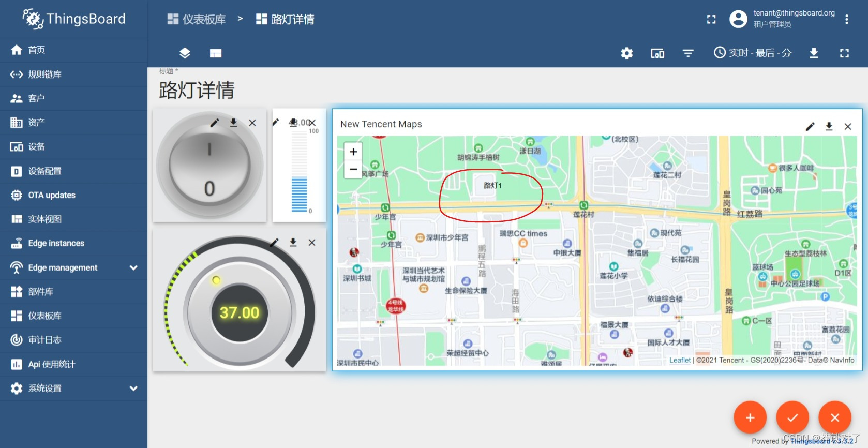
Task: Apply changes with the orange checkmark button
Action: tap(792, 417)
